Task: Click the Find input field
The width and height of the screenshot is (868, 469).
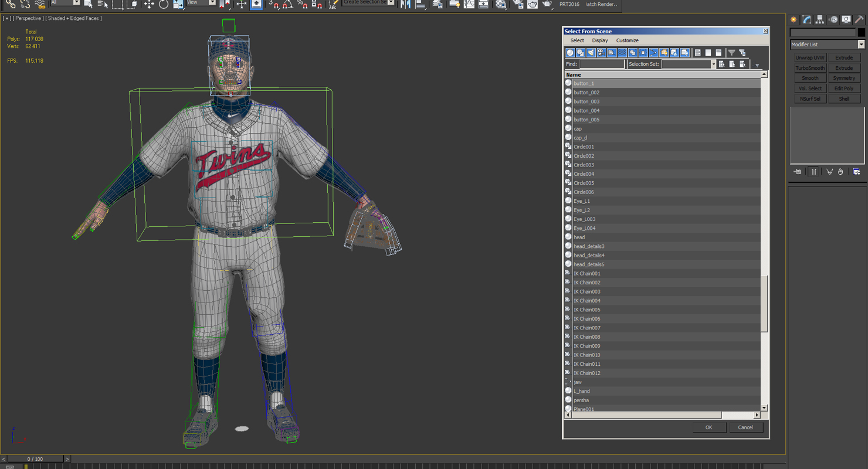Action: 602,64
